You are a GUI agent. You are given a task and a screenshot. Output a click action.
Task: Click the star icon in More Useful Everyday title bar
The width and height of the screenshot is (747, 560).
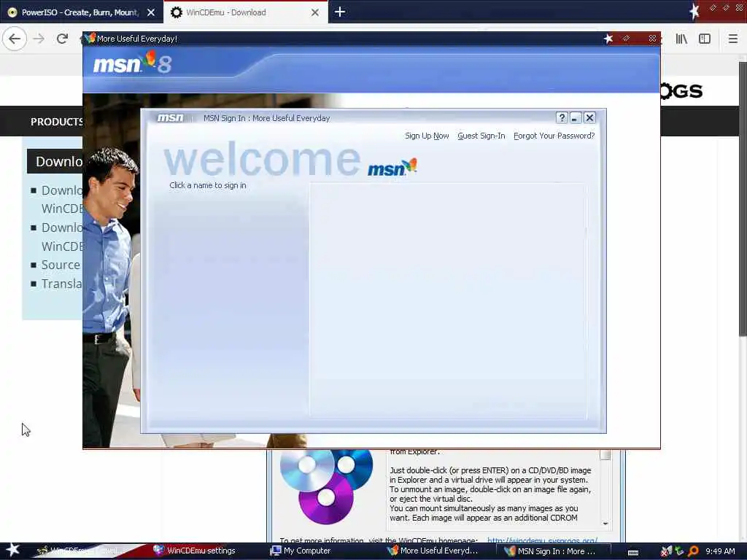pos(608,39)
